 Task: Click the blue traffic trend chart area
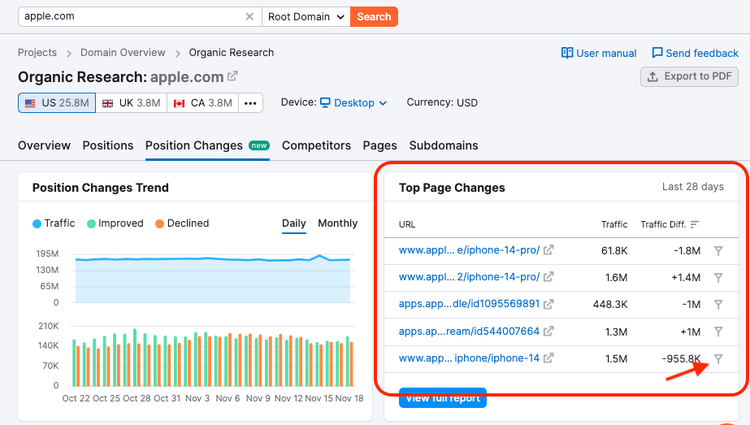[213, 281]
